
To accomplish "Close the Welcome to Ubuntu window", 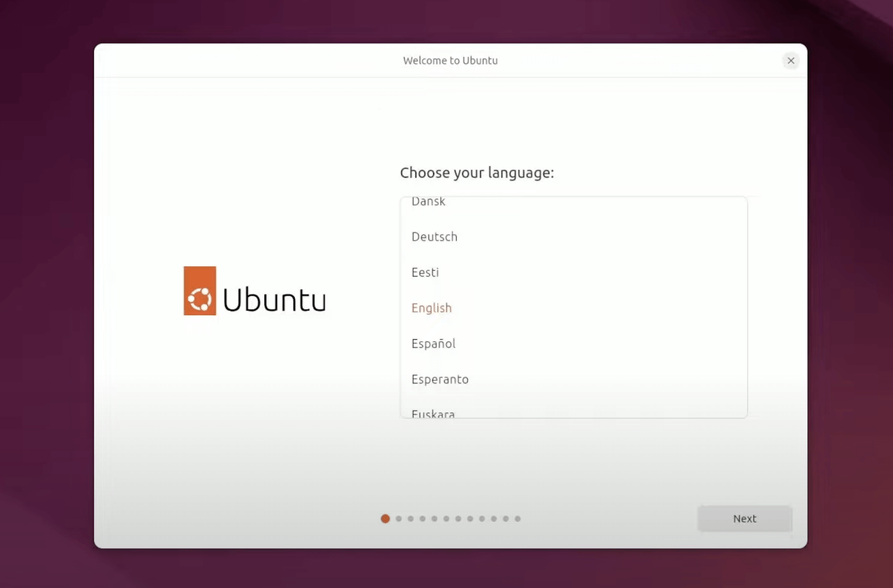I will [791, 61].
